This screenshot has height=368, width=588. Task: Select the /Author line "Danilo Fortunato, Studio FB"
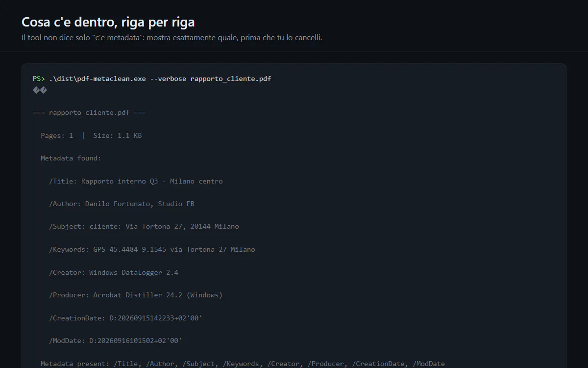[x=122, y=204]
